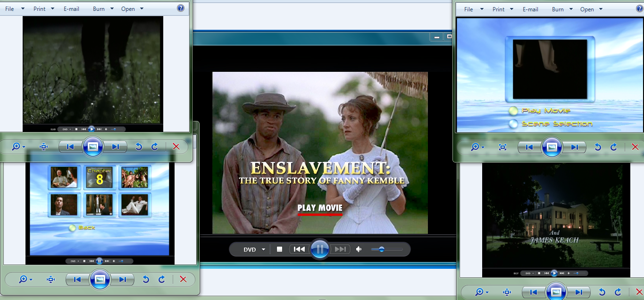This screenshot has height=300, width=644.
Task: Delete photo in dark grass image window
Action: (176, 146)
